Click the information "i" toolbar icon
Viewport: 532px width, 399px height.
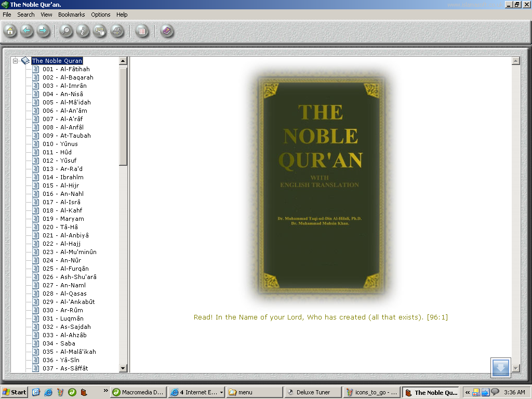click(83, 31)
